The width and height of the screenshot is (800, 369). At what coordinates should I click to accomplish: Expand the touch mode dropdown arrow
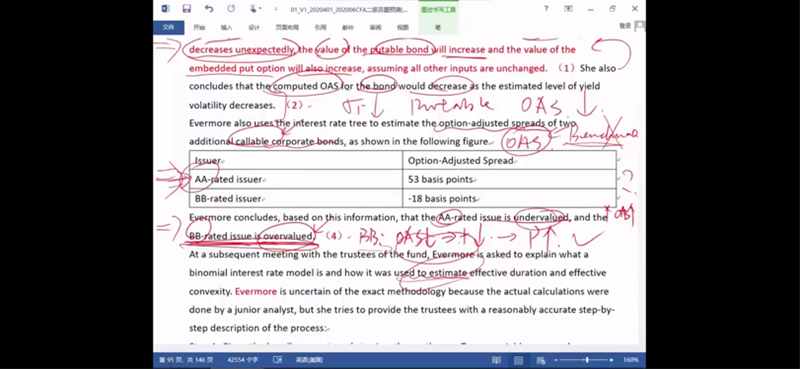[x=260, y=9]
